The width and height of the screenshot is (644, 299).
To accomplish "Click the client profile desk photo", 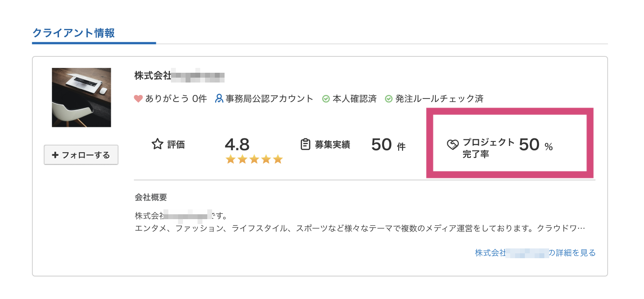I will (x=81, y=97).
